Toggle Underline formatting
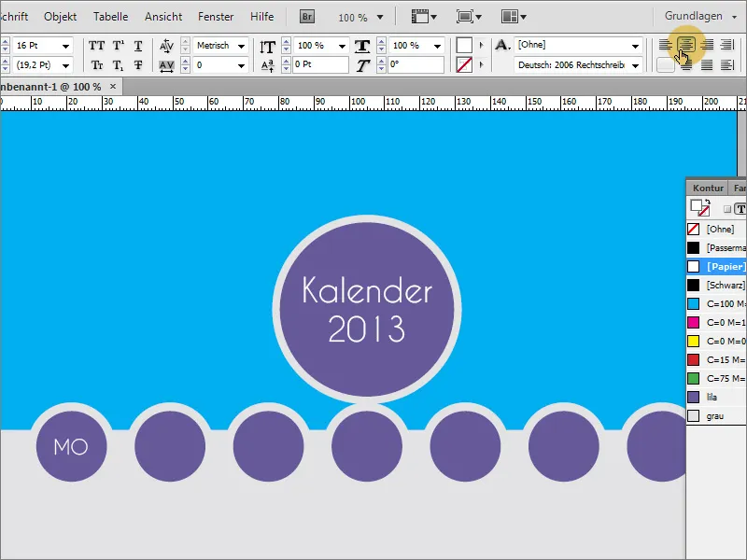The image size is (747, 560). tap(138, 46)
